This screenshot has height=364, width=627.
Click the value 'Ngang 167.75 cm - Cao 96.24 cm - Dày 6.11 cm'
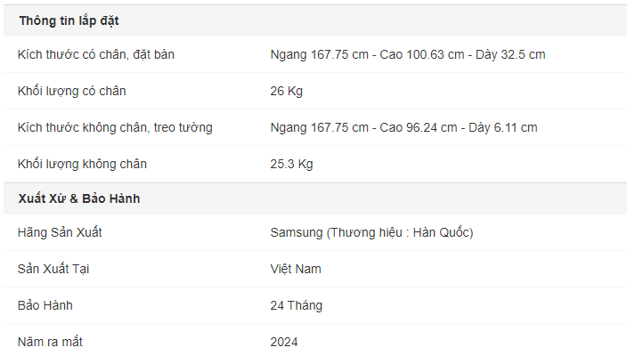coord(403,128)
